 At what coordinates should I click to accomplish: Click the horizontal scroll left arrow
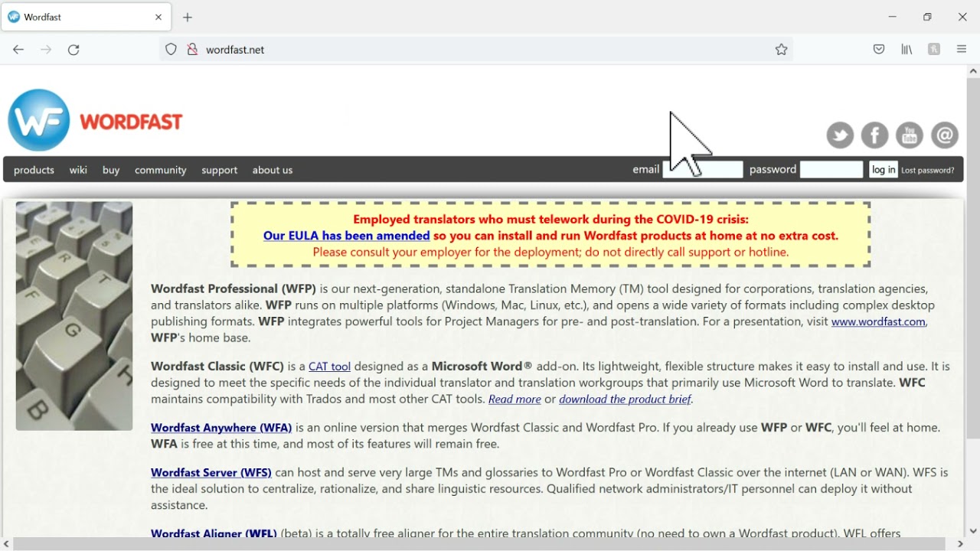click(x=6, y=544)
